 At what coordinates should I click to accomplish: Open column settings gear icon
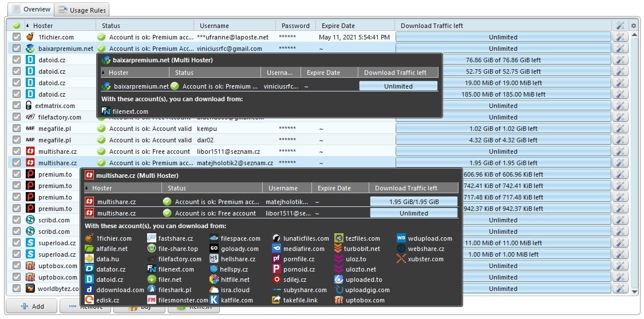pyautogui.click(x=633, y=25)
